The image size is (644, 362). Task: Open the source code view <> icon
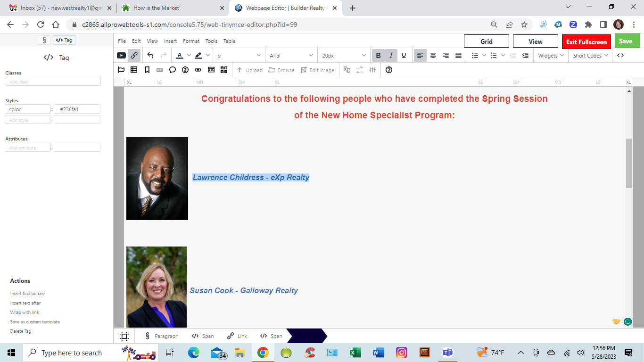pos(620,56)
